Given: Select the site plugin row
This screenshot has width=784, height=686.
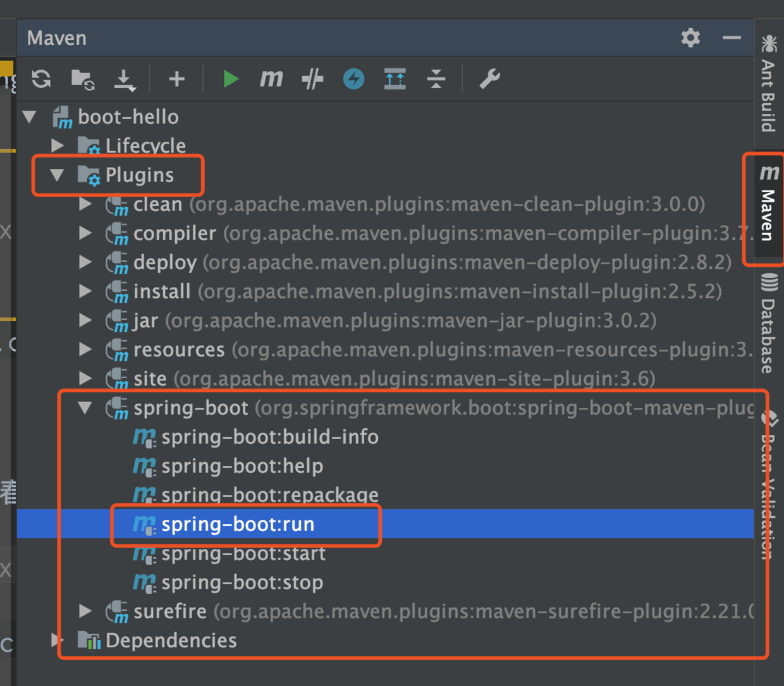Looking at the screenshot, I should coord(385,379).
